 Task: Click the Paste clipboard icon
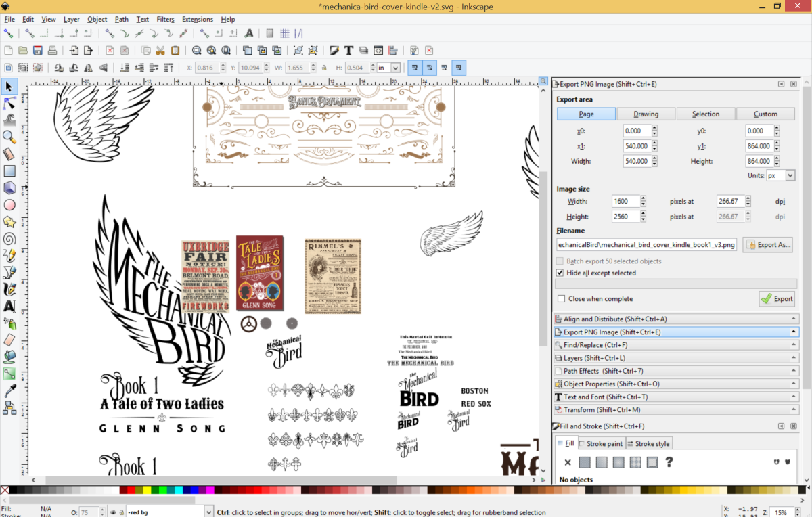[175, 50]
